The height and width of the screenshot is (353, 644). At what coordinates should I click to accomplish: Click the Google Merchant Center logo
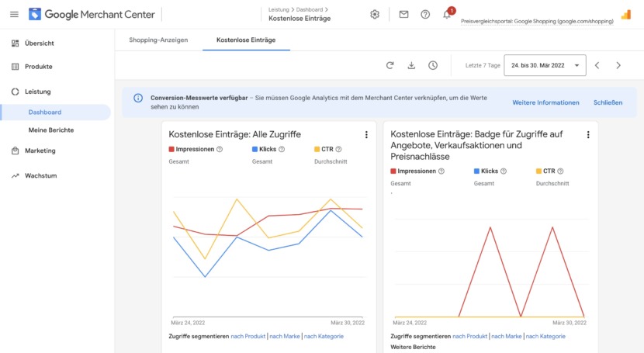pos(92,15)
